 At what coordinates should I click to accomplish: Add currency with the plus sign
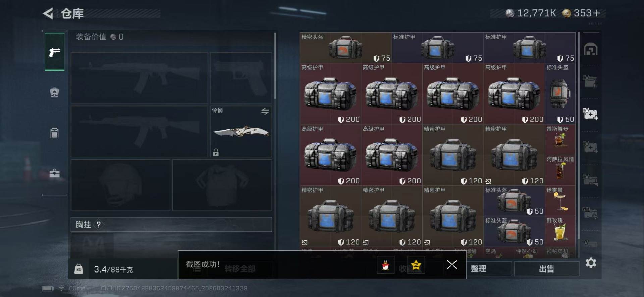[x=596, y=13]
